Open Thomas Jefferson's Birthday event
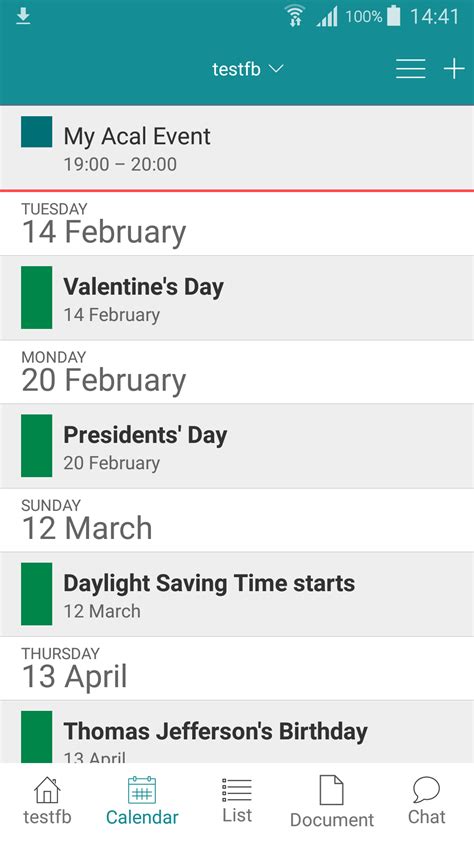The height and width of the screenshot is (842, 474). click(x=237, y=731)
